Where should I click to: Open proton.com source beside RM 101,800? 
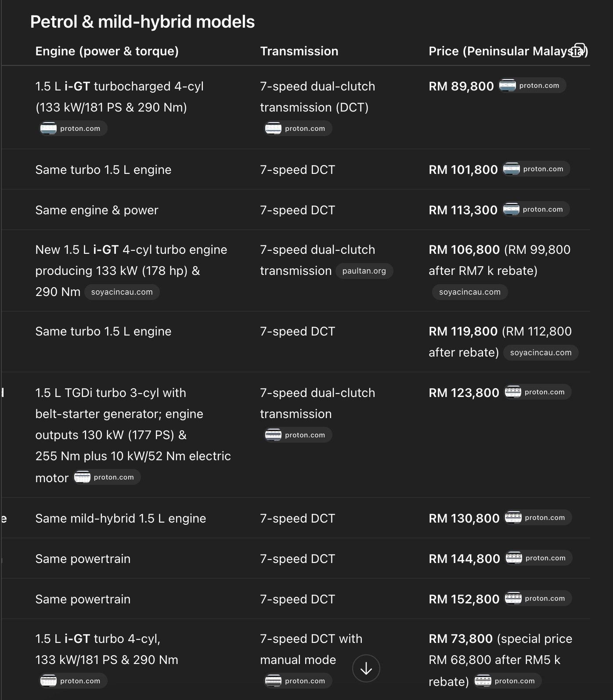[536, 169]
